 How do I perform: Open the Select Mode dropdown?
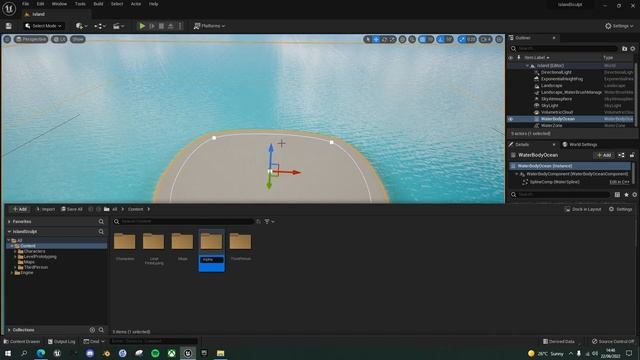[x=43, y=26]
